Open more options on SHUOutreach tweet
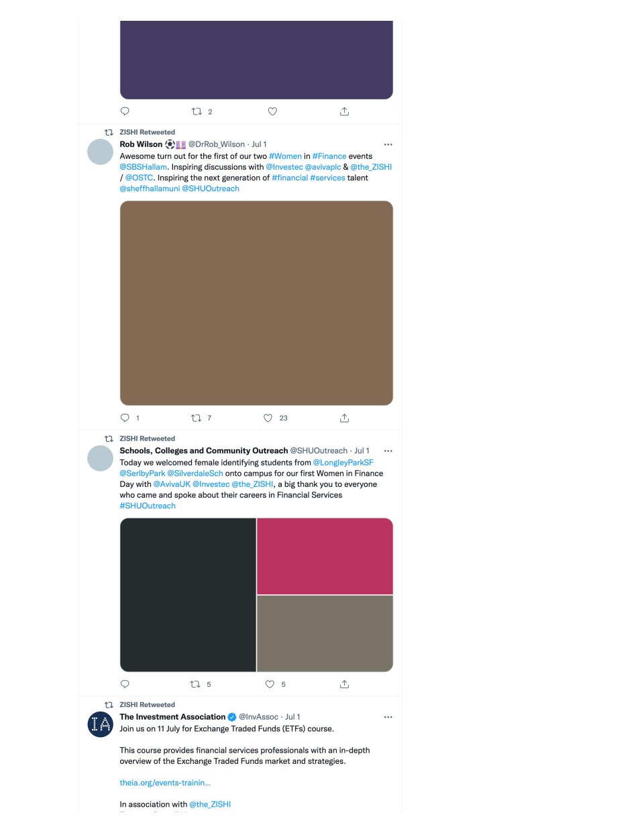Viewport: 644px width, 833px height. pos(388,451)
